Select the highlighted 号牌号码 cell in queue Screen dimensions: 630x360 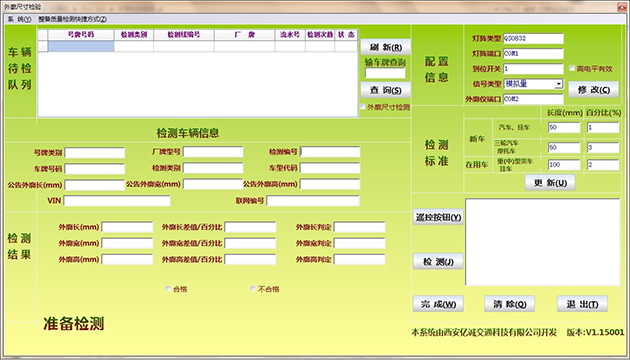81,46
